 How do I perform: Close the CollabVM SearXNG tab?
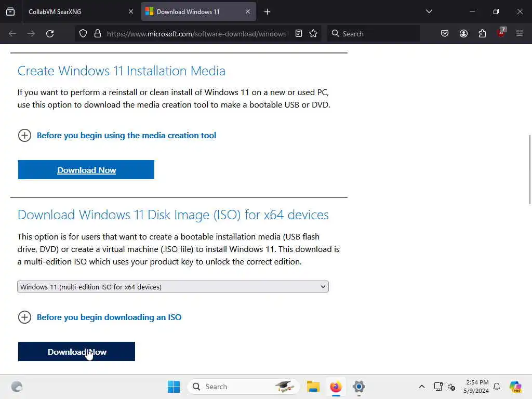coord(131,11)
